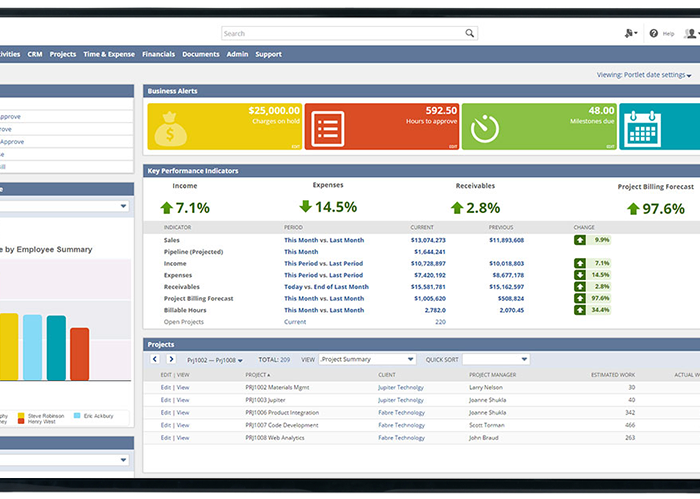Open the Time & Expense menu
This screenshot has height=499, width=700.
point(109,54)
